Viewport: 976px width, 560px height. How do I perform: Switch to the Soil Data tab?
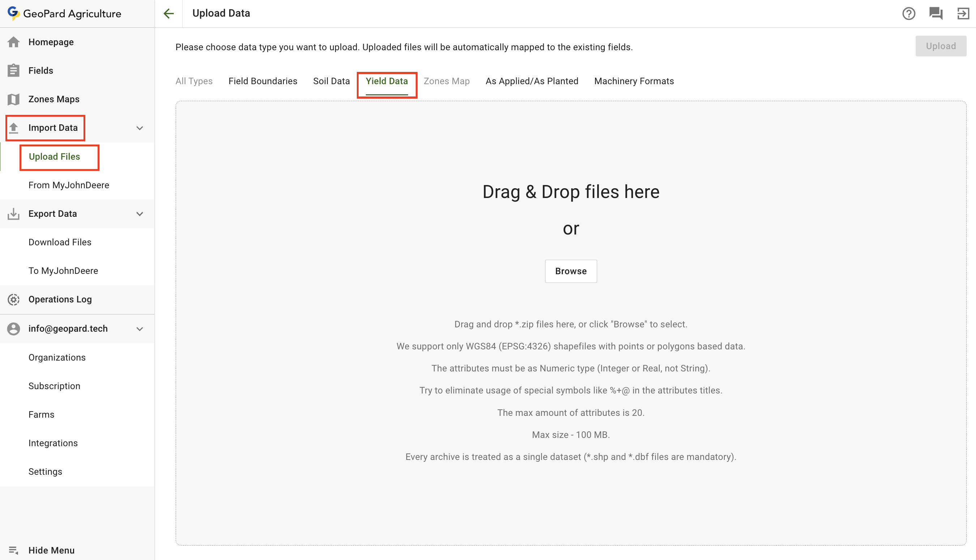pos(331,81)
